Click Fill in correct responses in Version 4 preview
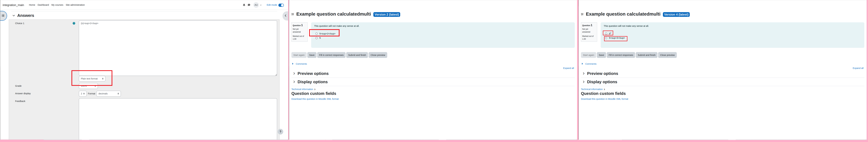The width and height of the screenshot is (868, 142). point(621,55)
